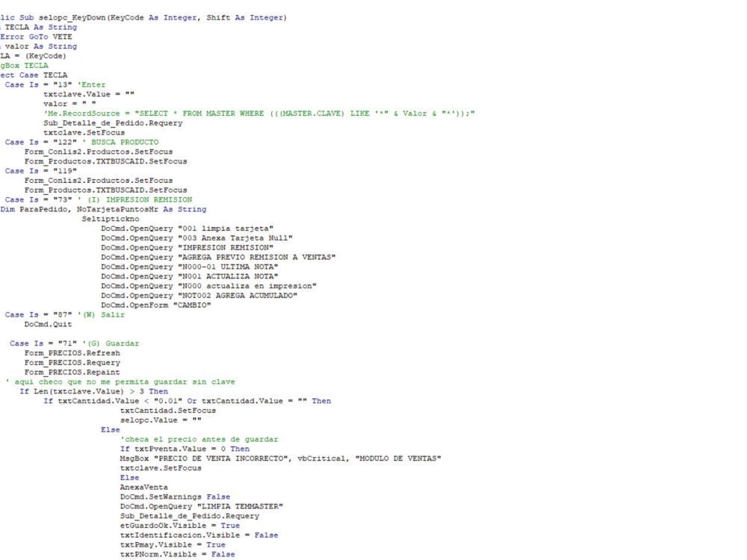747x560 pixels.
Task: Click the 'selopc_KeyDown' Sub declaration line
Action: 143,18
